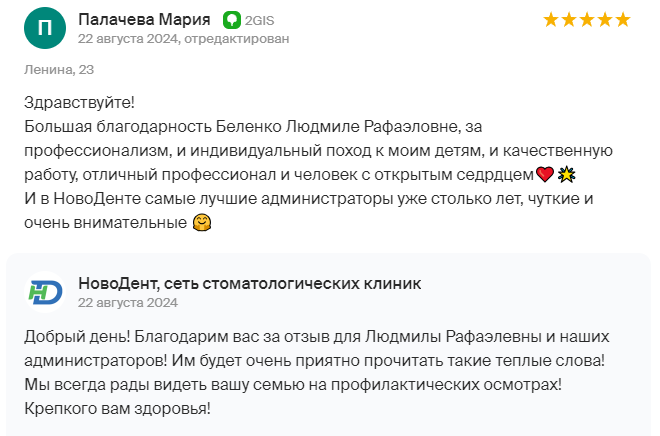
Task: Select the first rating star
Action: (x=551, y=20)
